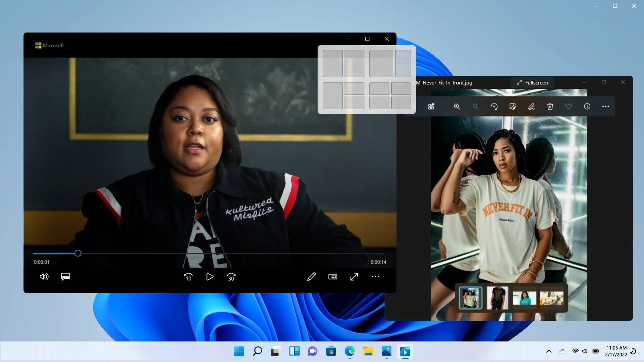The width and height of the screenshot is (644, 362).
Task: Select the black t-shirt thumbnail
Action: click(497, 298)
